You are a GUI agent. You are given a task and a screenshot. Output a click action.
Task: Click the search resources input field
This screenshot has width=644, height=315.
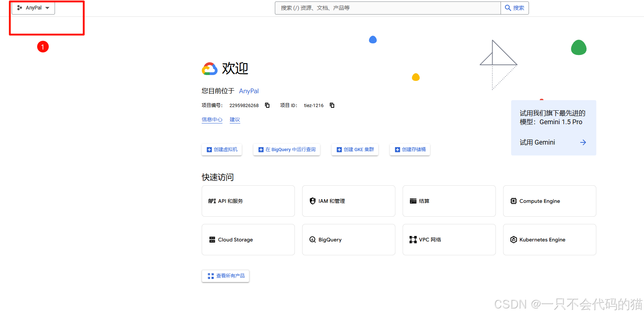[x=388, y=8]
